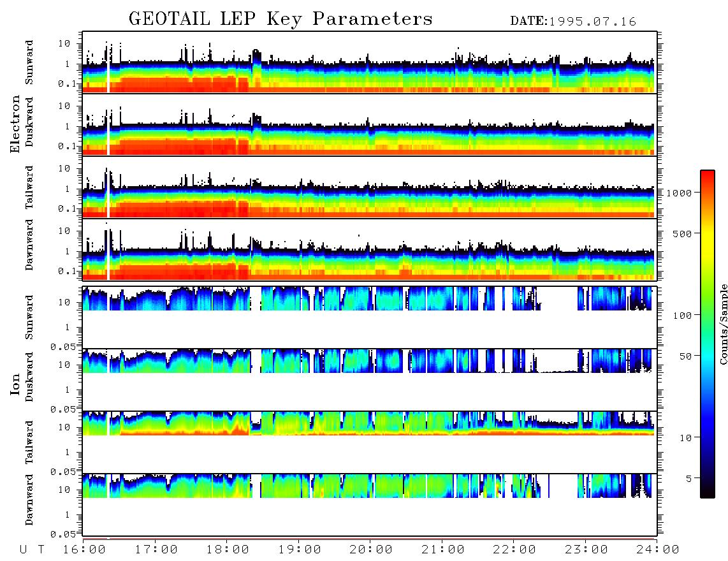This screenshot has width=728, height=561.
Task: Select the 'Electron' group axis label
Action: [x=15, y=124]
